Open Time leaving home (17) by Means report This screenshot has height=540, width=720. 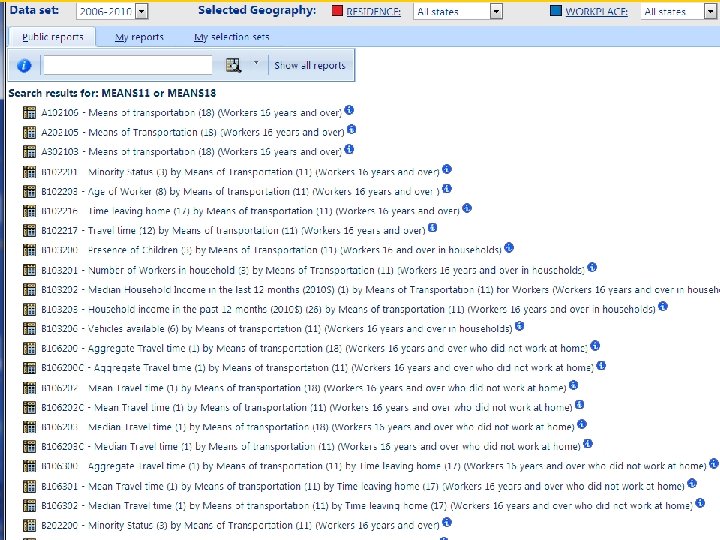[x=250, y=211]
